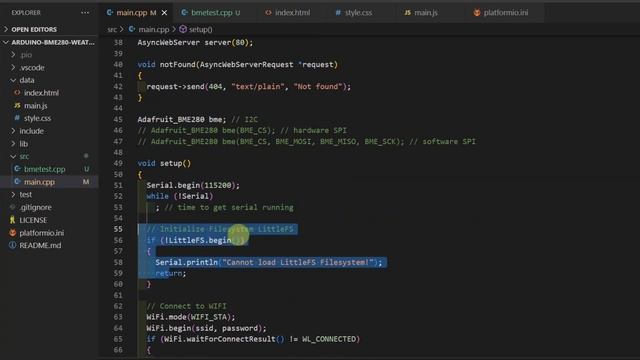This screenshot has height=360, width=640.
Task: Click the PlatformIO icon on the platformio.ini tab
Action: coord(477,13)
